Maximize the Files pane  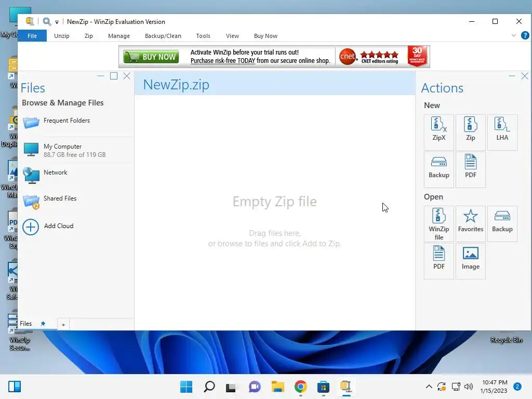(x=114, y=76)
